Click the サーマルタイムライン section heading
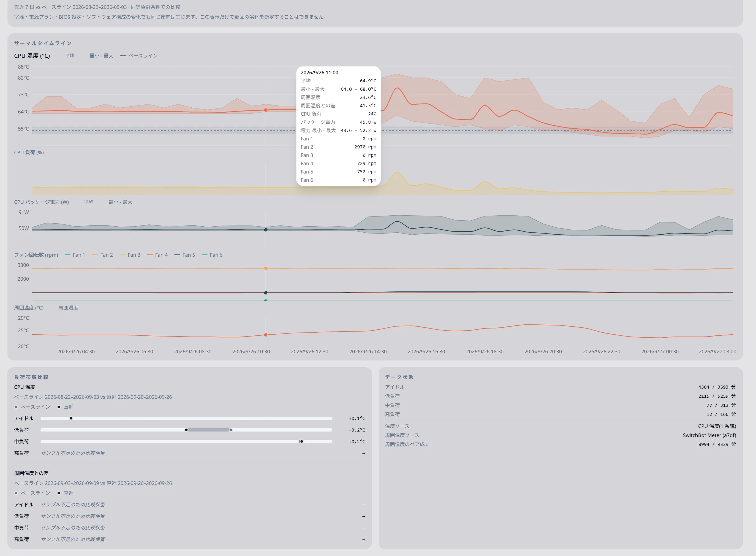 click(x=43, y=43)
